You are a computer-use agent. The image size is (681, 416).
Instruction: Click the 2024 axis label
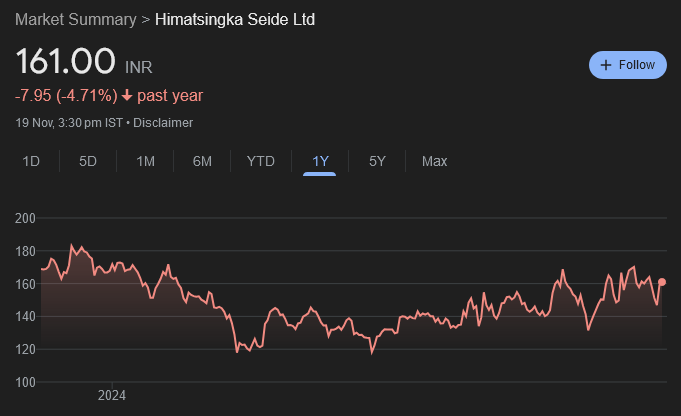point(112,395)
